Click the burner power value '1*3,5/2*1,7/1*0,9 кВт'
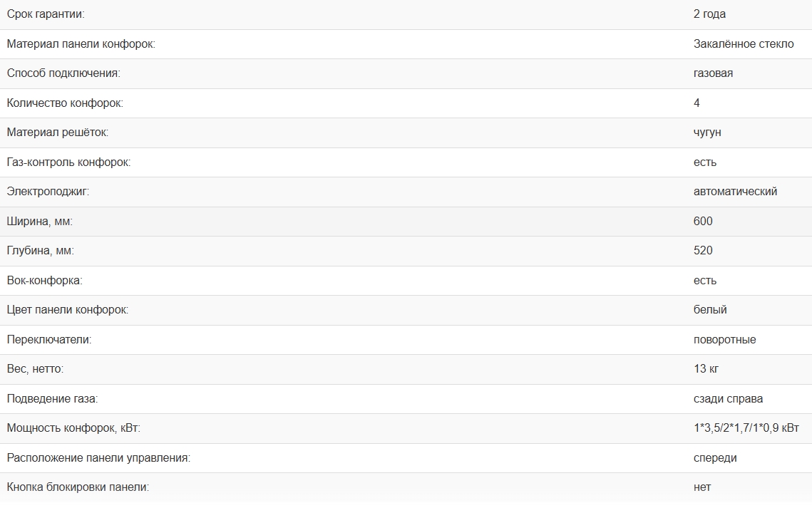 click(746, 428)
